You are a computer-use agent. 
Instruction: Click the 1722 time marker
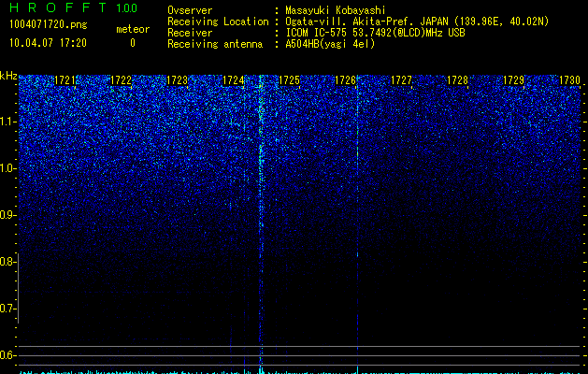click(122, 80)
